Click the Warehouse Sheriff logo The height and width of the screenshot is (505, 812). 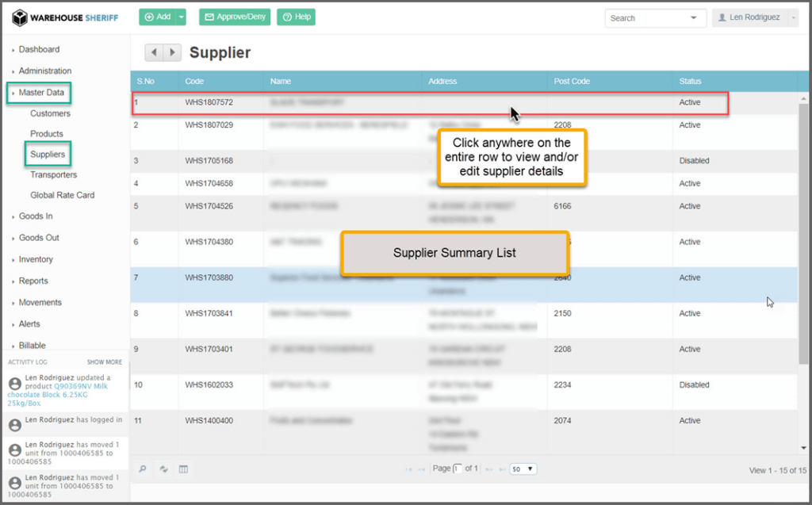(65, 17)
